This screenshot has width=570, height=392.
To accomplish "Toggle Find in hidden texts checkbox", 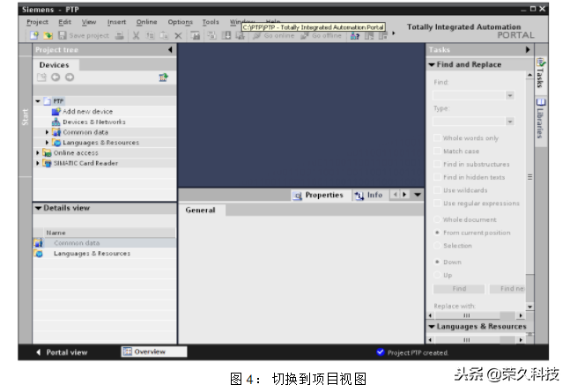I will click(437, 177).
